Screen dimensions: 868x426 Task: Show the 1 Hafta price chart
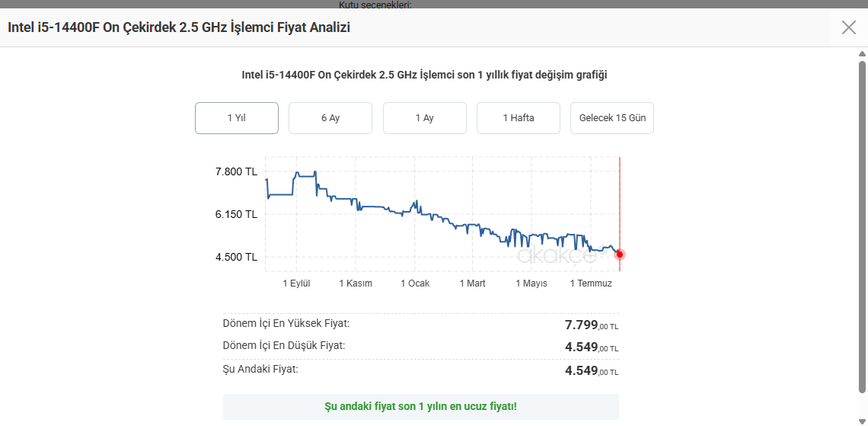pyautogui.click(x=519, y=118)
